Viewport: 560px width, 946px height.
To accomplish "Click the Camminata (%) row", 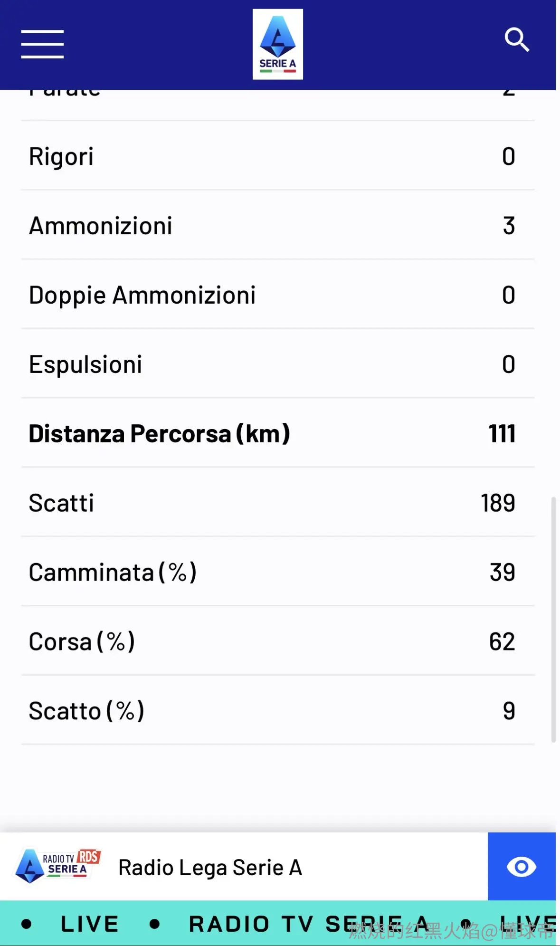I will tap(278, 572).
